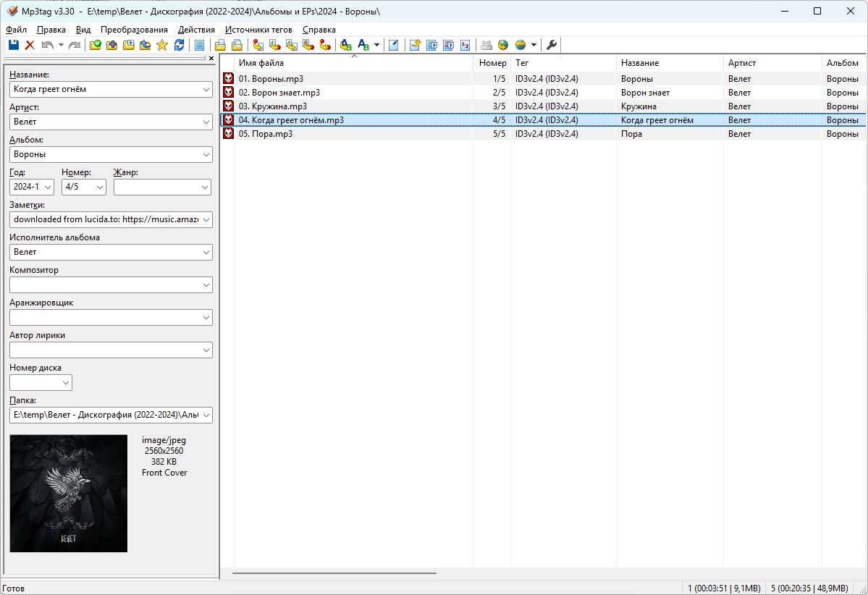Viewport: 868px width, 595px height.
Task: Open the Альбом combo box arrow
Action: [x=205, y=155]
